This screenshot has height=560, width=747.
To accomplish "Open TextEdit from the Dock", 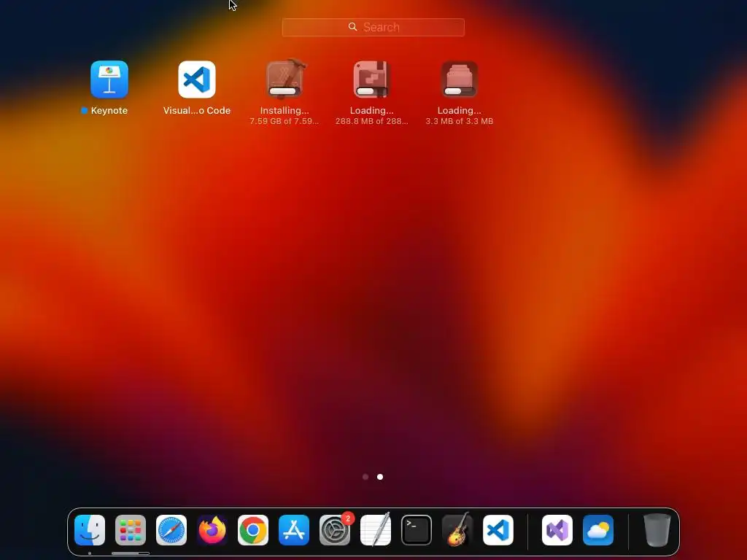I will coord(376,529).
